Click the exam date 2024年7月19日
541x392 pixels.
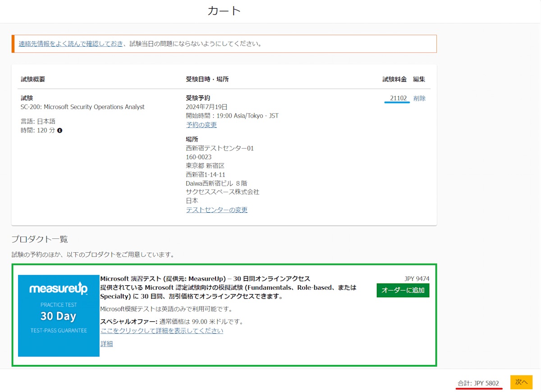207,107
